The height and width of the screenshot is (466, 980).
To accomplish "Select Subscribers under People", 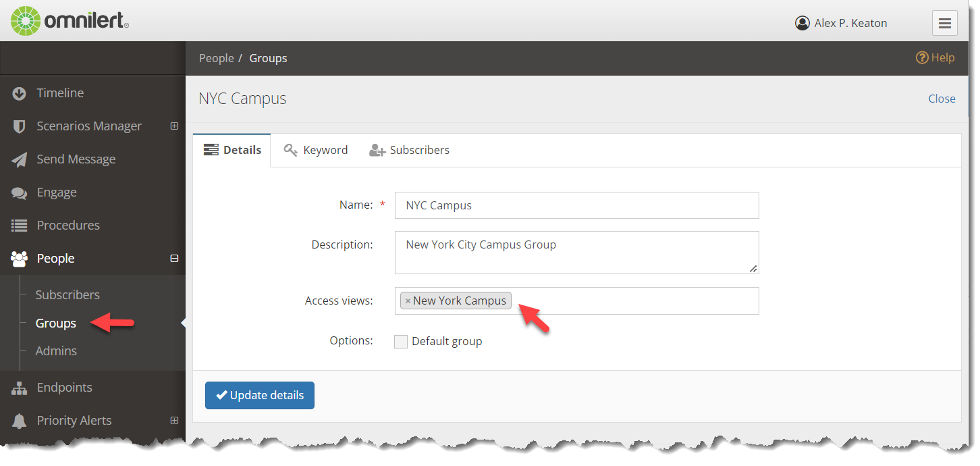I will point(67,294).
